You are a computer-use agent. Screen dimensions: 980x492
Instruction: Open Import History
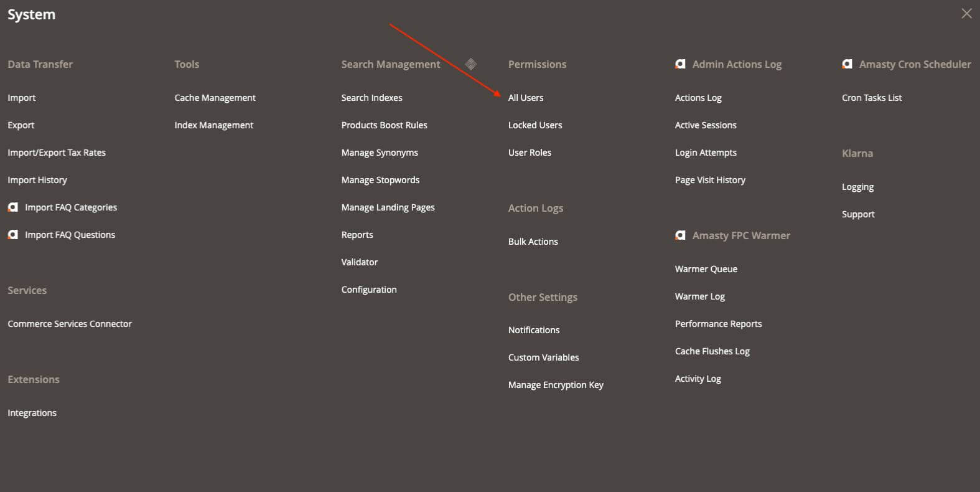tap(37, 180)
